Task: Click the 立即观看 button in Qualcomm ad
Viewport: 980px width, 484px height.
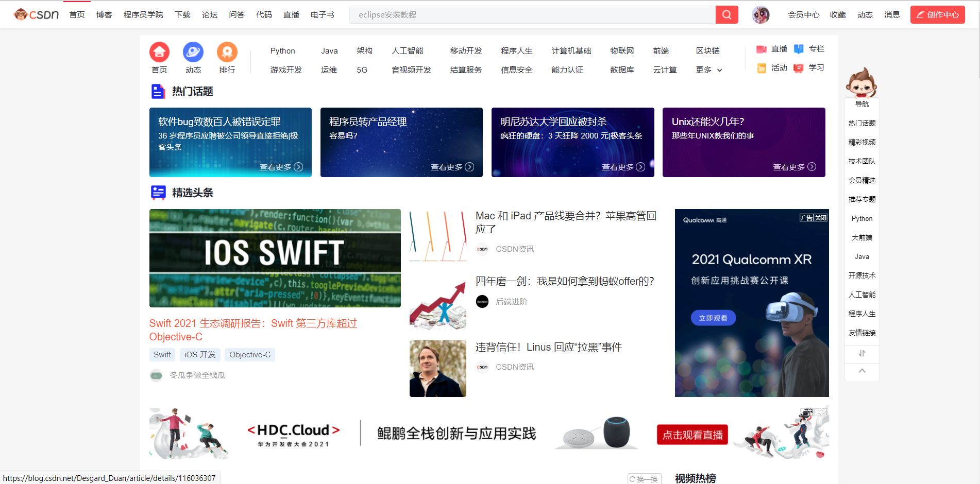Action: (x=713, y=318)
